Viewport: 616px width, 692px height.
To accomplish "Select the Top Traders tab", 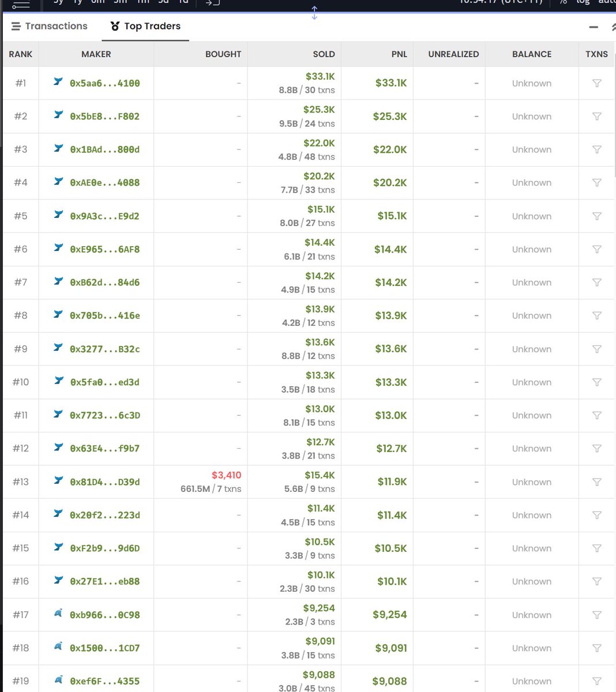I will tap(145, 26).
